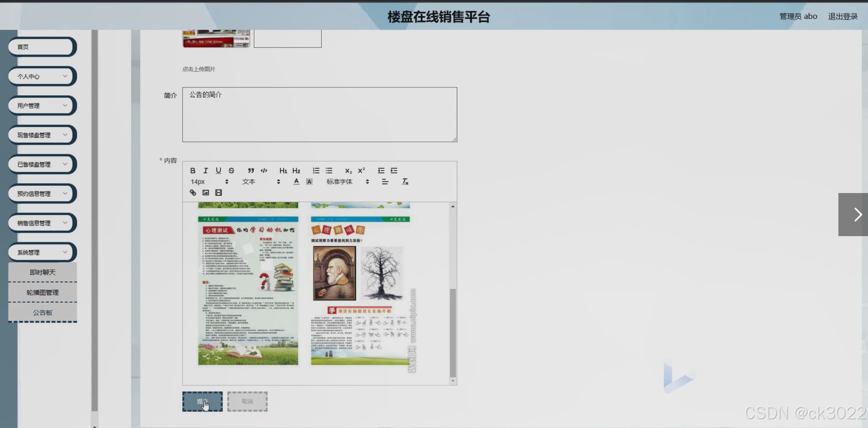Open the text color picker

click(x=296, y=182)
